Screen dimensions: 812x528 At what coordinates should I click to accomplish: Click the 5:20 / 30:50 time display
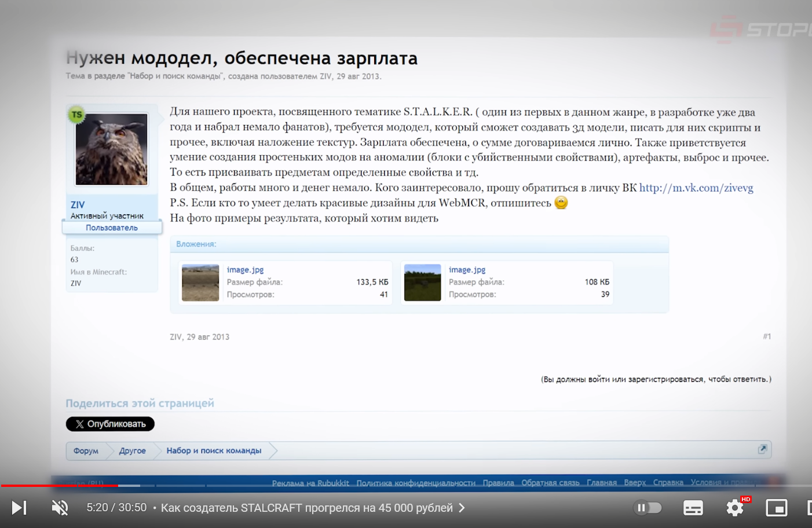tap(116, 508)
